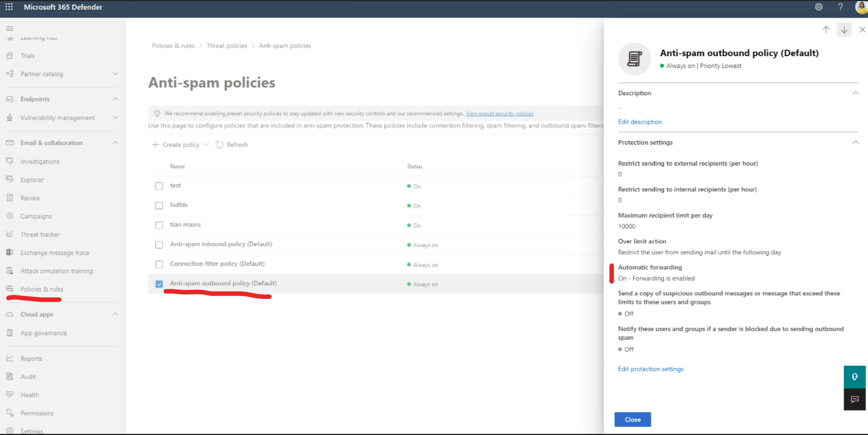Click the Exchange message trace icon
Image resolution: width=868 pixels, height=435 pixels.
click(10, 252)
